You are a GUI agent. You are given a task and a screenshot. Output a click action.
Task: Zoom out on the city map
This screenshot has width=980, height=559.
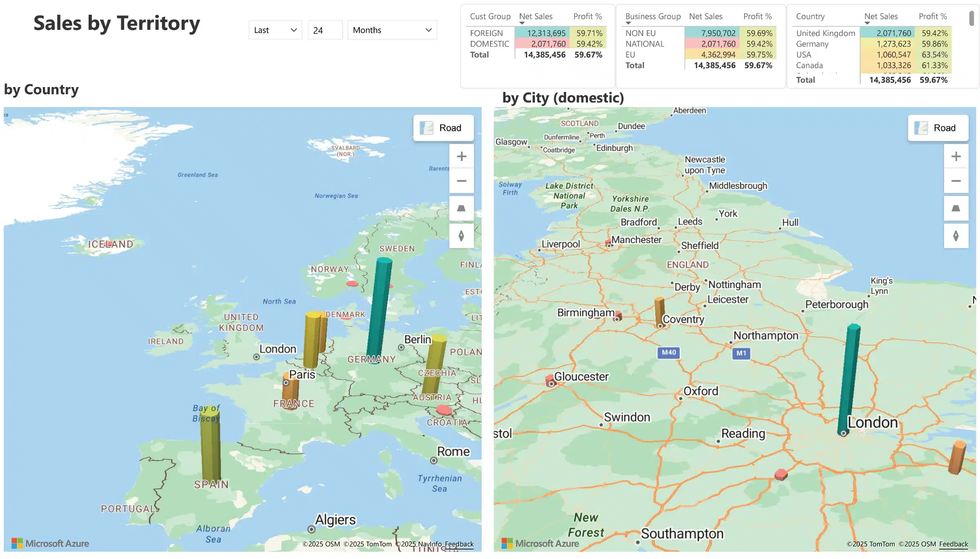point(956,181)
